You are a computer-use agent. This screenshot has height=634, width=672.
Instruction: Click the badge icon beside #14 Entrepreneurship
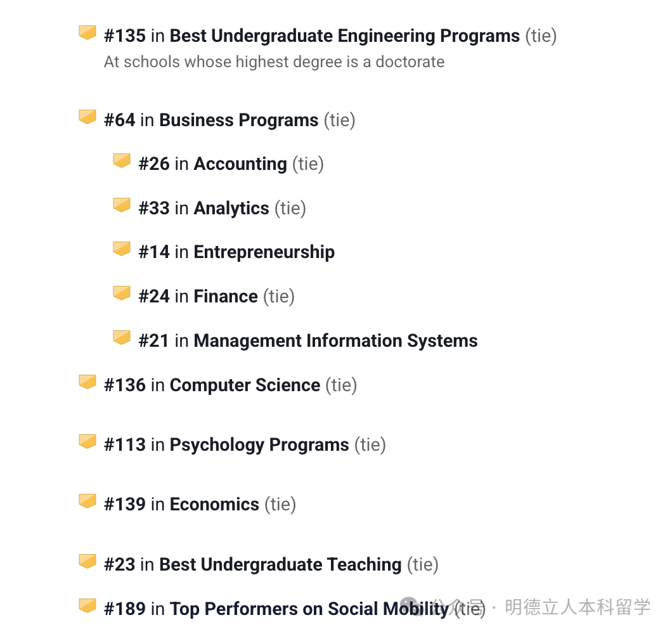pyautogui.click(x=122, y=249)
